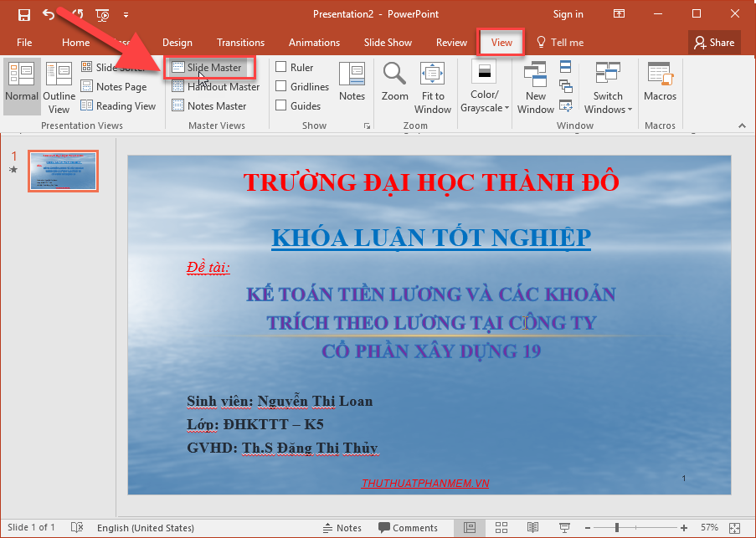Fit slide to current window icon in the status bar
The width and height of the screenshot is (756, 538).
[x=734, y=528]
